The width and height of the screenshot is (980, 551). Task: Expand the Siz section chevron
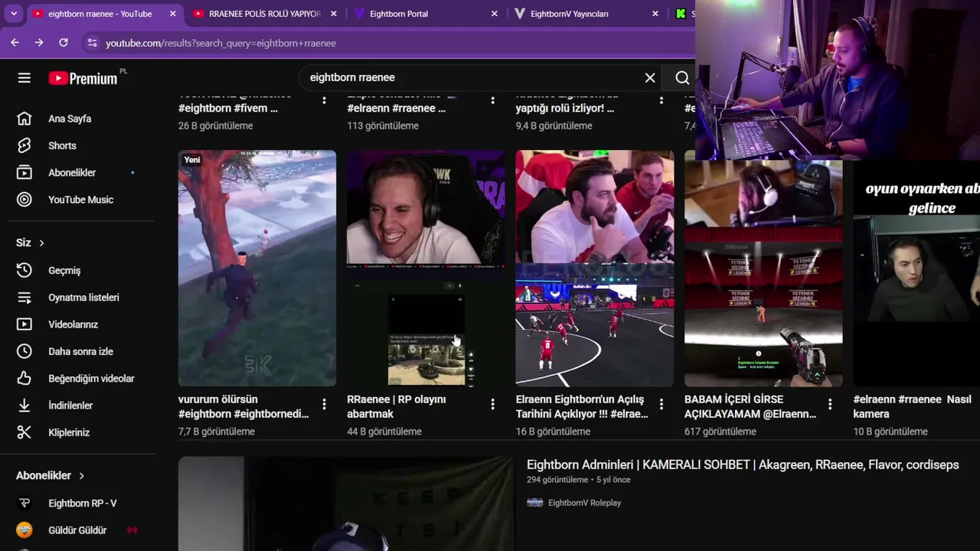tap(41, 243)
